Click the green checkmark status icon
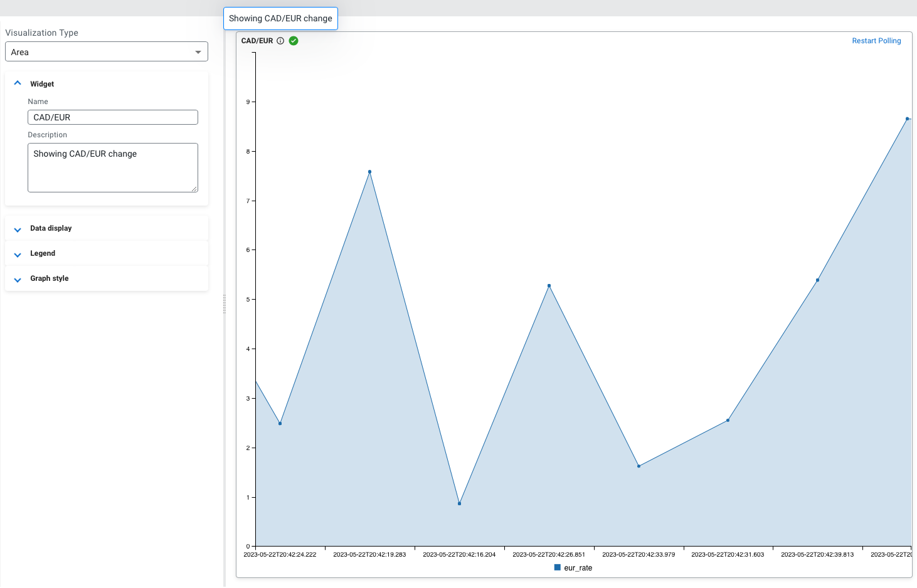Image resolution: width=917 pixels, height=588 pixels. (x=294, y=41)
